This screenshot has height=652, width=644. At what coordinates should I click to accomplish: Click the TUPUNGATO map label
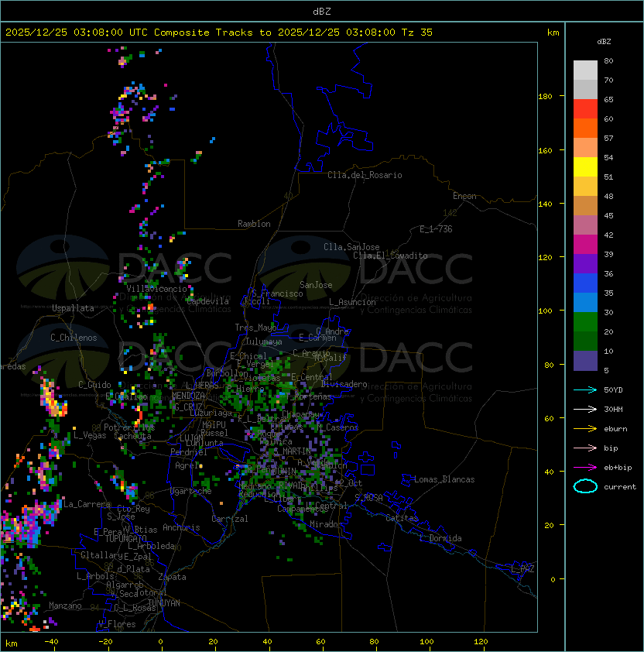[125, 538]
